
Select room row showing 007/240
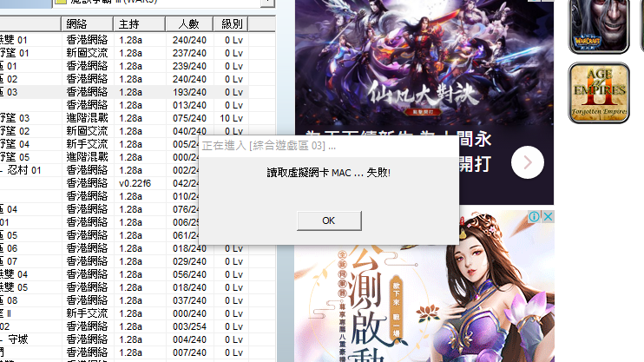(138, 352)
